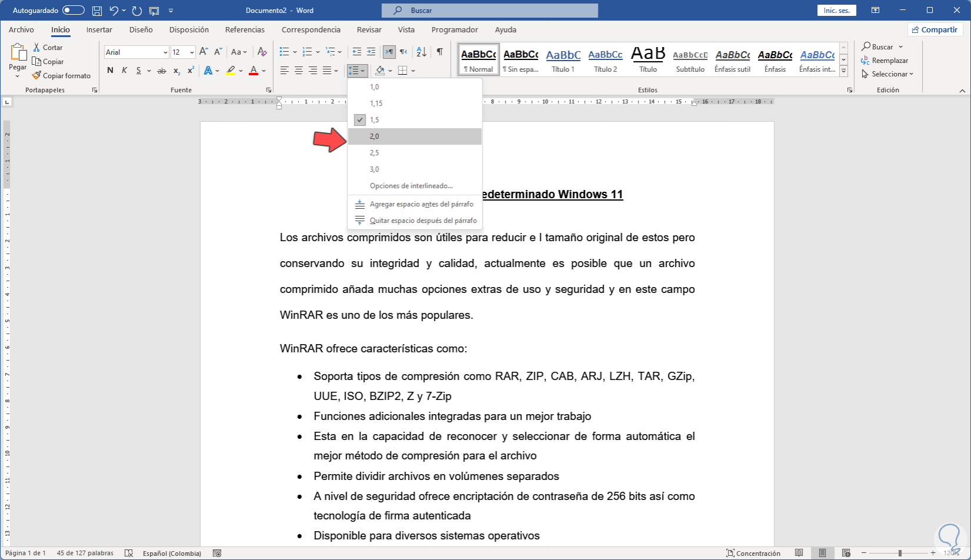
Task: Click the Reemplazar option
Action: (x=884, y=61)
